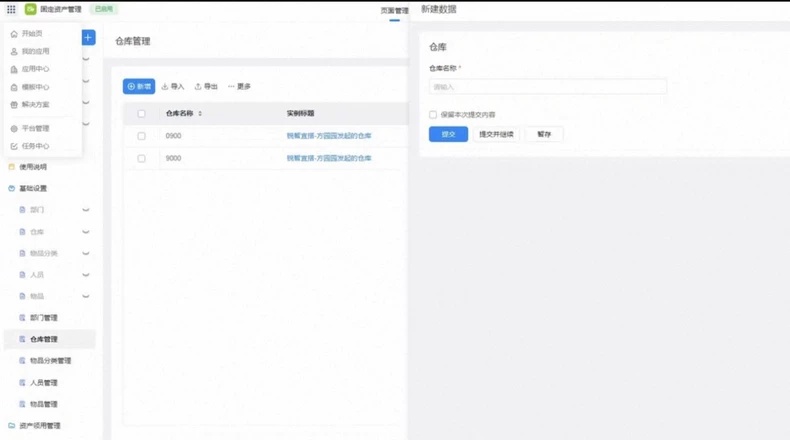Open the nine-dot app grid icon
Viewport: 790px width, 440px height.
tap(11, 9)
